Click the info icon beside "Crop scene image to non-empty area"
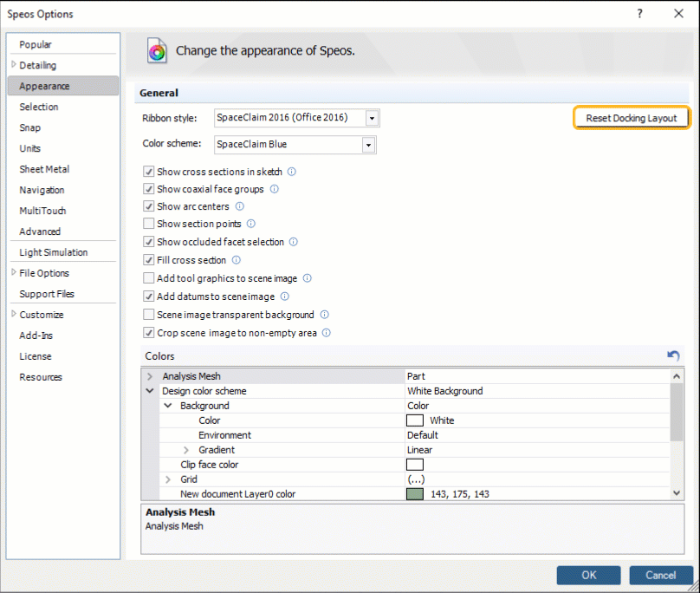The image size is (700, 593). pos(327,333)
